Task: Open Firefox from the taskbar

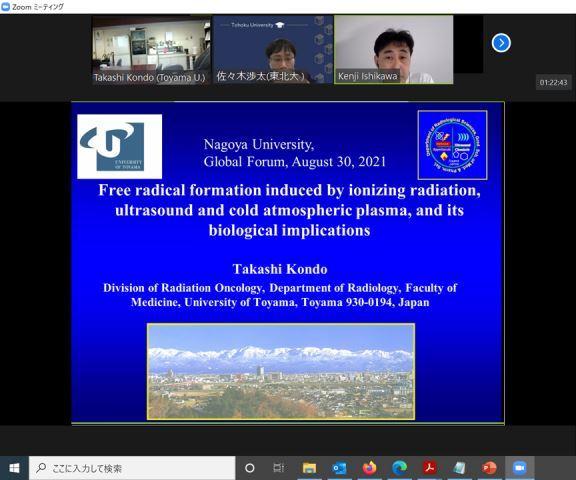Action: pos(369,468)
